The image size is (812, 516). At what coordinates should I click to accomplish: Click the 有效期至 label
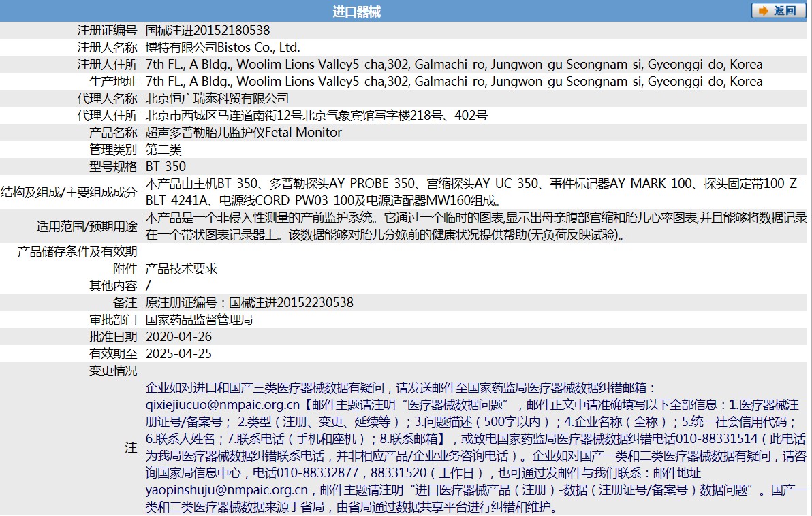pyautogui.click(x=113, y=354)
